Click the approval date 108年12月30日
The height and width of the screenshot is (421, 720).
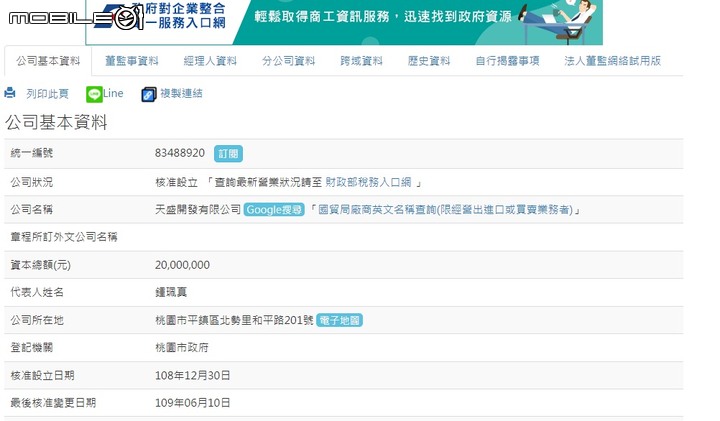pyautogui.click(x=192, y=375)
